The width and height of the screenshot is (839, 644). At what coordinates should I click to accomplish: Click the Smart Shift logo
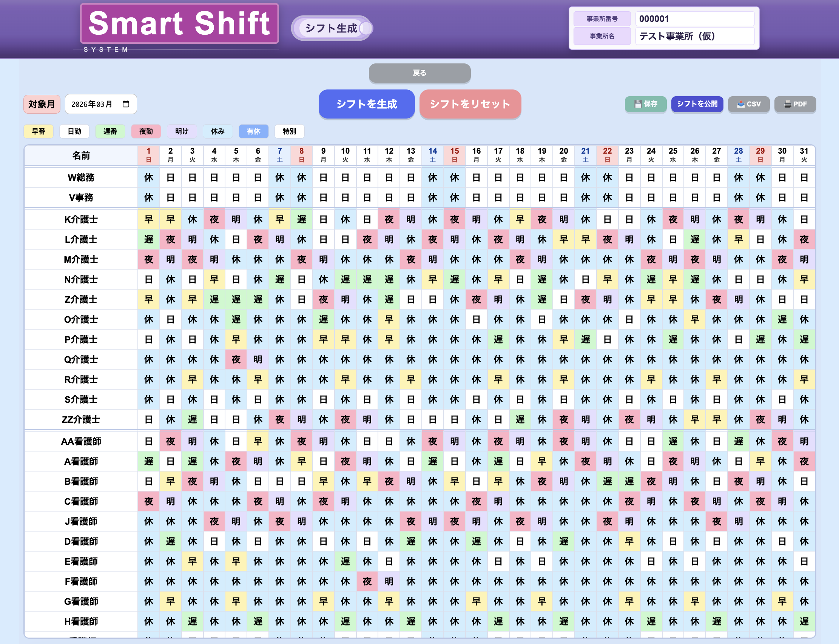click(179, 24)
